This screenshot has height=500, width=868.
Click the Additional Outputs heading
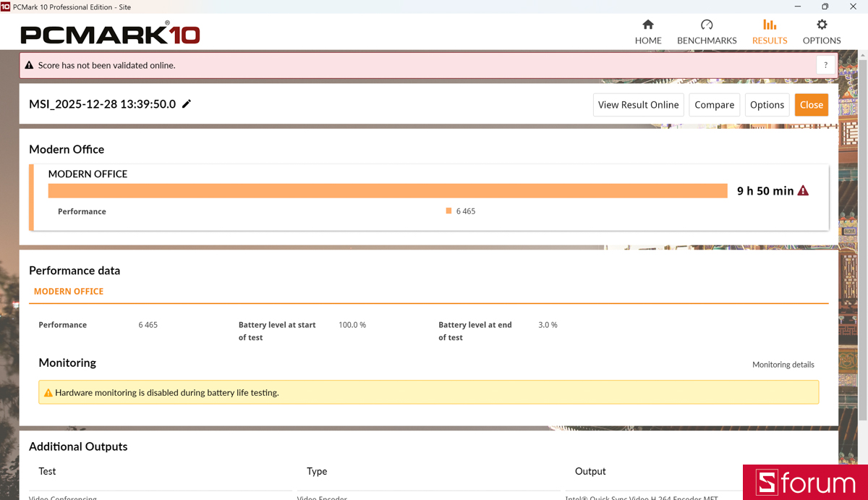[78, 446]
